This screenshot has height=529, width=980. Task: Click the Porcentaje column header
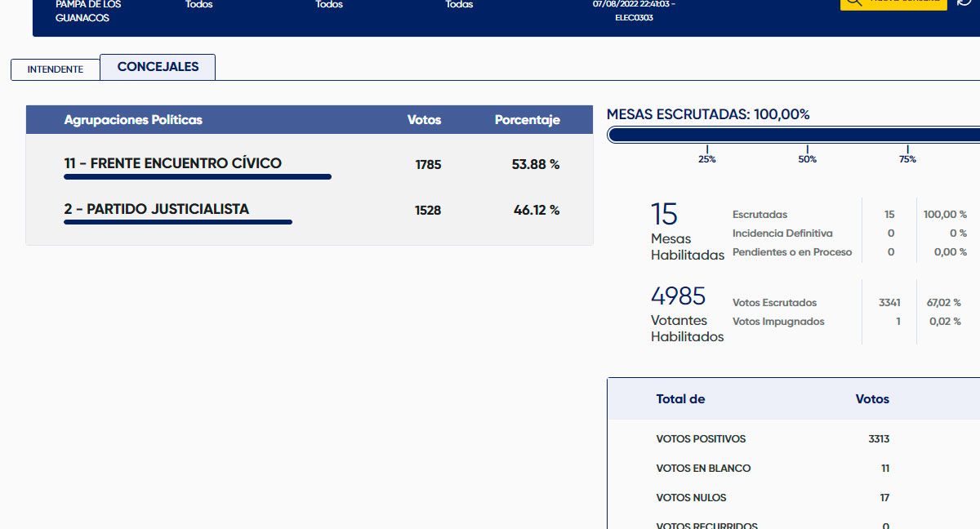(x=527, y=120)
